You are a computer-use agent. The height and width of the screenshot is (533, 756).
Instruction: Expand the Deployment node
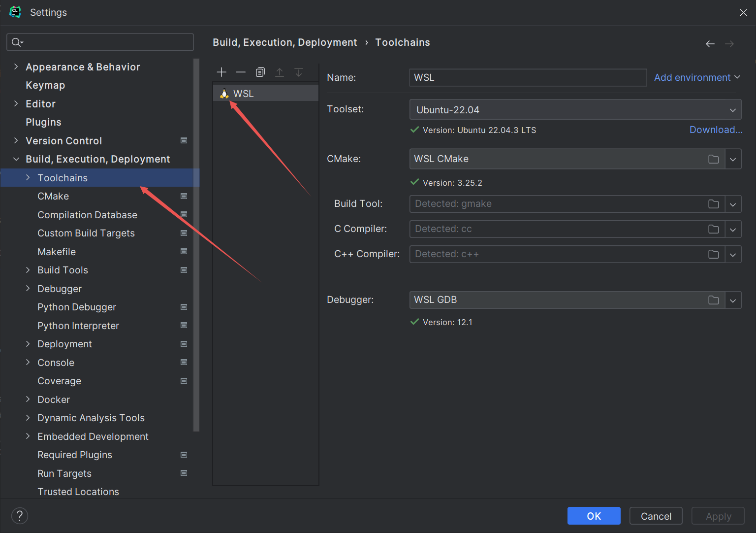28,344
